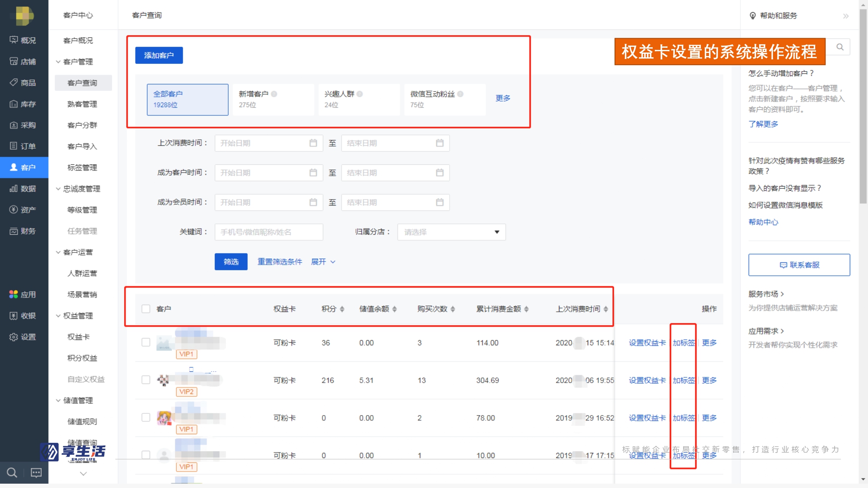Click the message chat icon at sidebar bottom

[36, 472]
